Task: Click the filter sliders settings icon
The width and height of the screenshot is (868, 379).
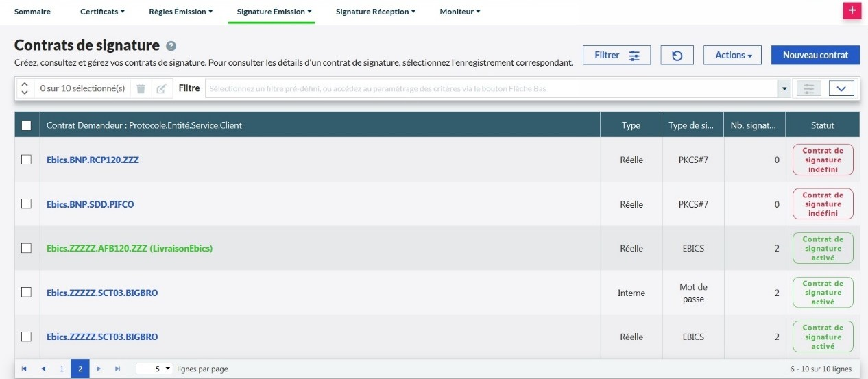Action: (809, 88)
